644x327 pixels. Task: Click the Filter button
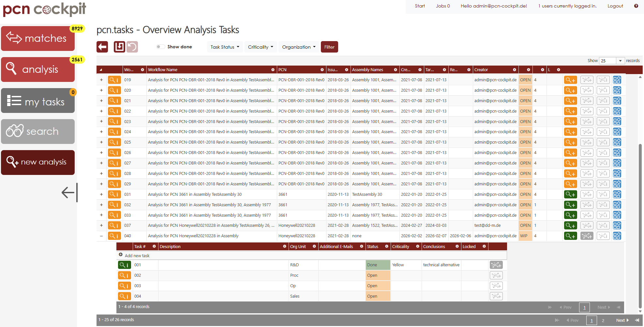329,47
